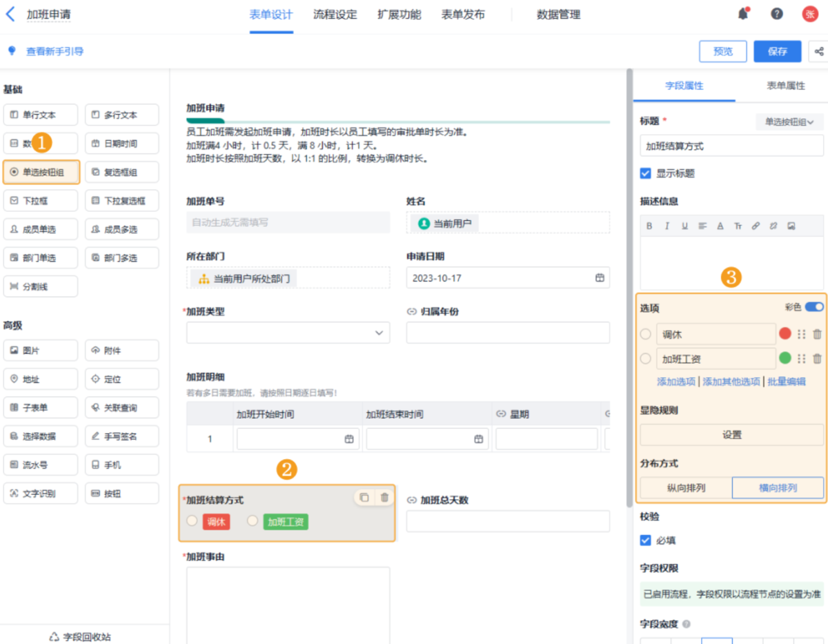Switch to the 流程设定 tab
828x644 pixels.
[x=335, y=14]
